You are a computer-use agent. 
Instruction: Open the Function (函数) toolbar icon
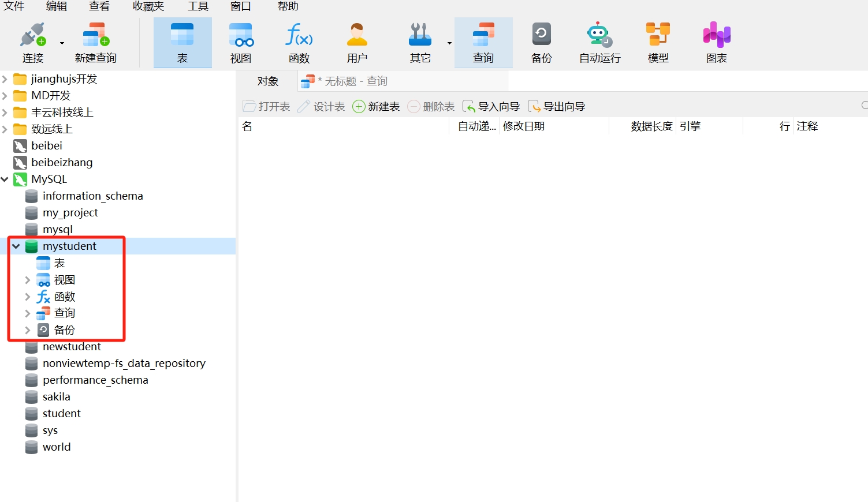(299, 36)
